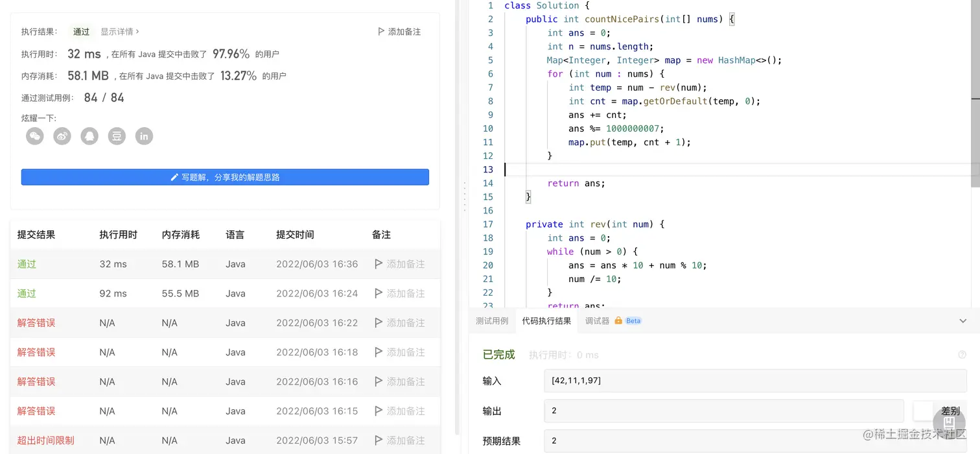Screen dimensions: 980x454
Task: Click flag icon in 2022/06/03 16:18 row
Action: (x=379, y=352)
